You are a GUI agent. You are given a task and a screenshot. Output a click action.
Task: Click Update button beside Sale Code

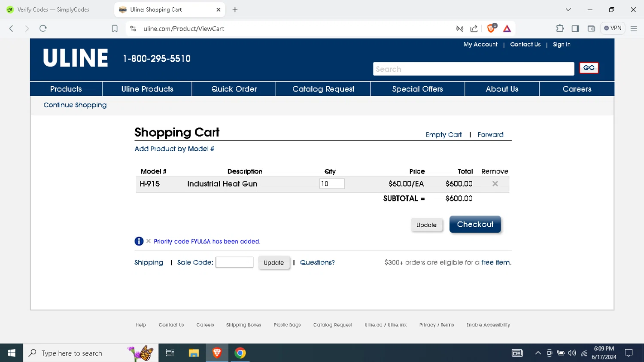coord(274,262)
